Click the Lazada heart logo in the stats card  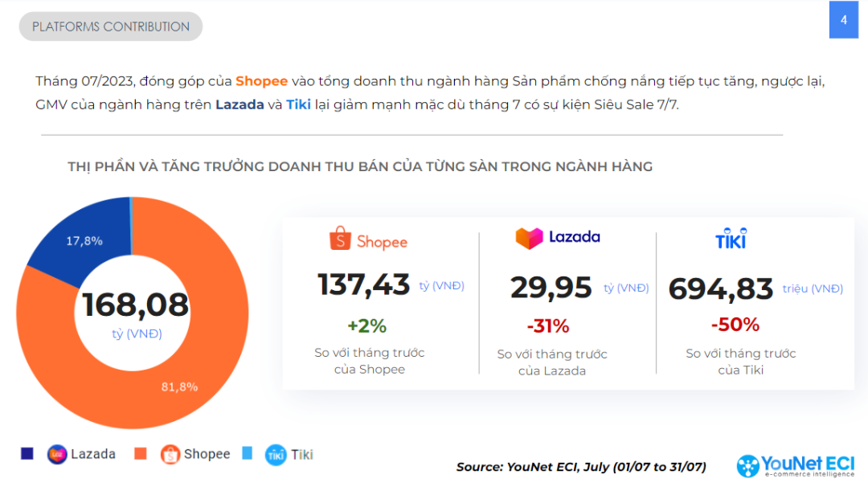click(529, 238)
